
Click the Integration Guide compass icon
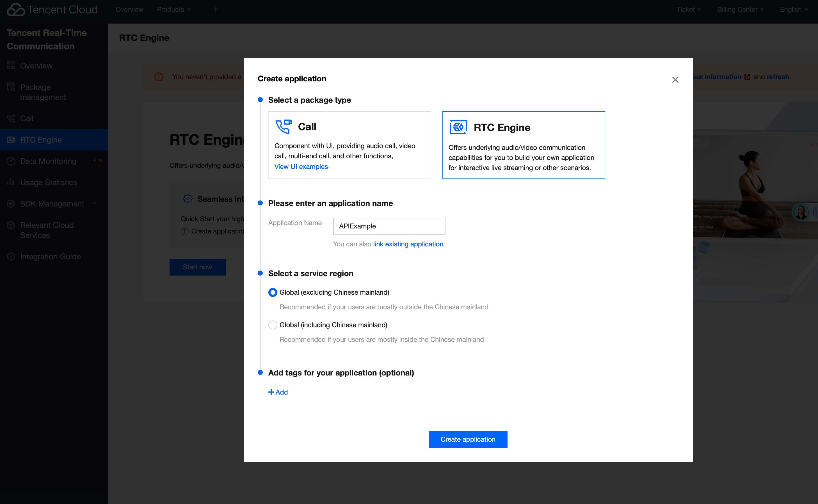coord(11,256)
